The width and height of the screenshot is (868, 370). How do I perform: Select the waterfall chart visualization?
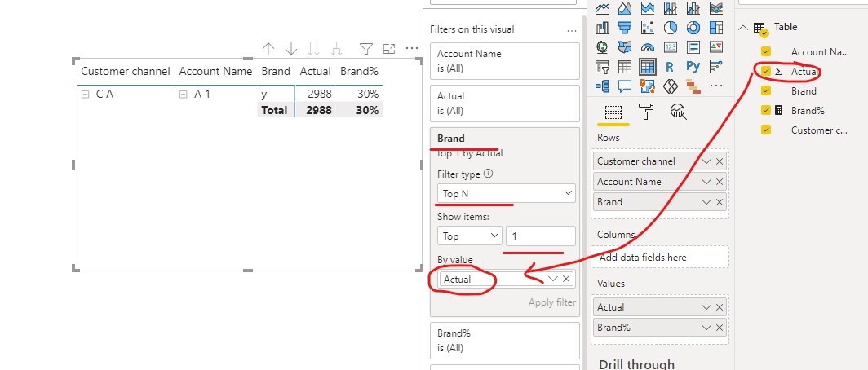click(602, 27)
